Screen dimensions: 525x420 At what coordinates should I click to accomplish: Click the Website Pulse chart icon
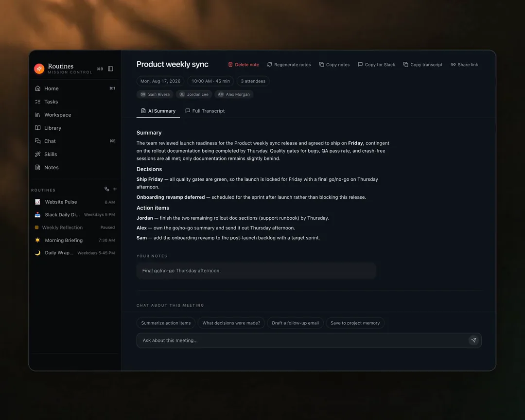pos(37,202)
